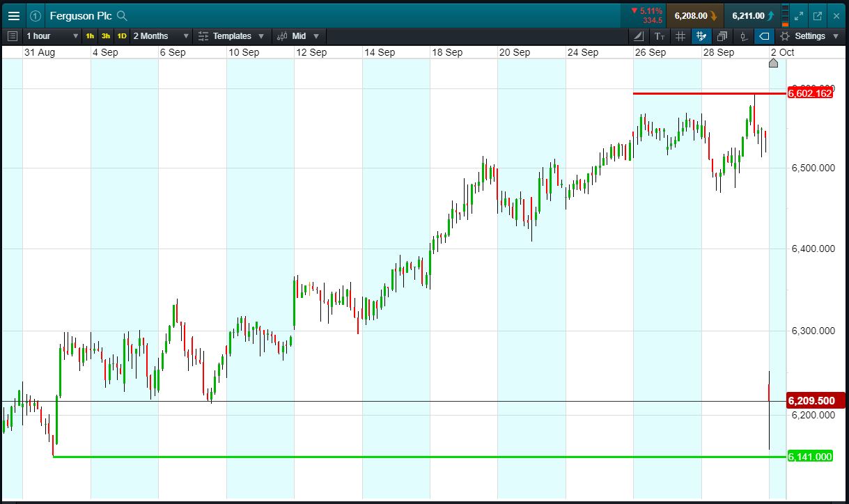Screen dimensions: 849x504
Task: Click the 18 Sep date label
Action: 447,52
